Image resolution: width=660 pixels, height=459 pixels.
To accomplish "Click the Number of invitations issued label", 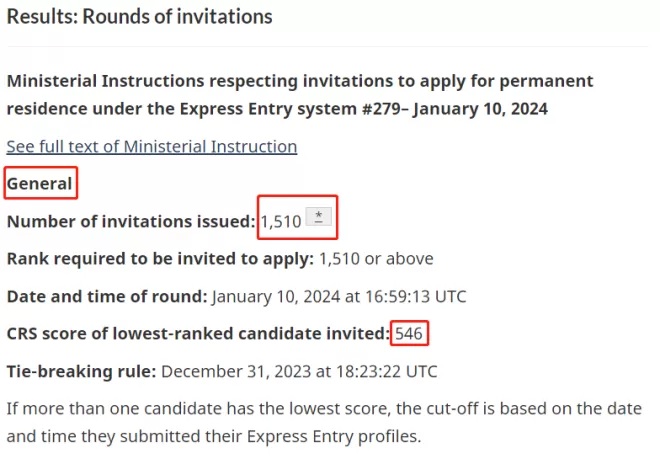I will coord(131,221).
